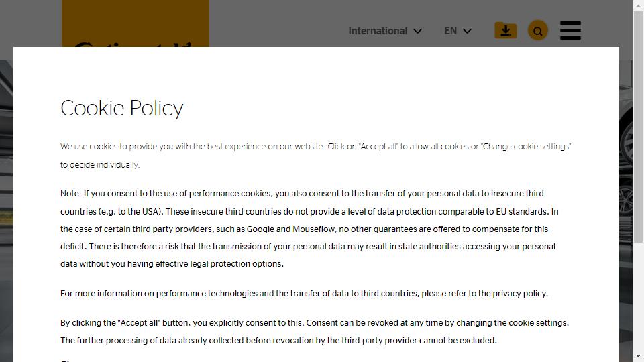Click the paragraph starting with "Note:"
Viewport: 644px width, 362px height.
(x=309, y=229)
